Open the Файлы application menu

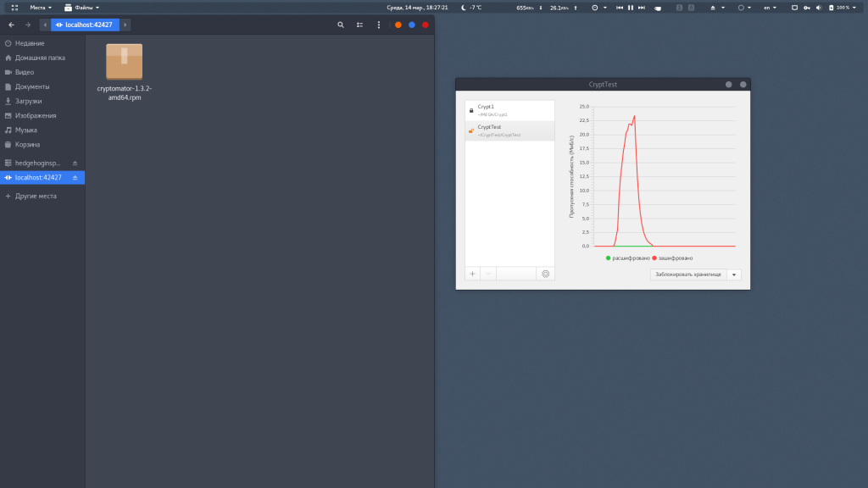(82, 7)
